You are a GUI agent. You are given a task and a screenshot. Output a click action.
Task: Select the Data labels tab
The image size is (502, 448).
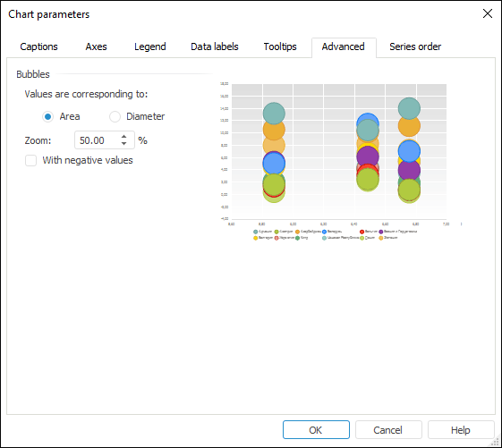point(215,46)
